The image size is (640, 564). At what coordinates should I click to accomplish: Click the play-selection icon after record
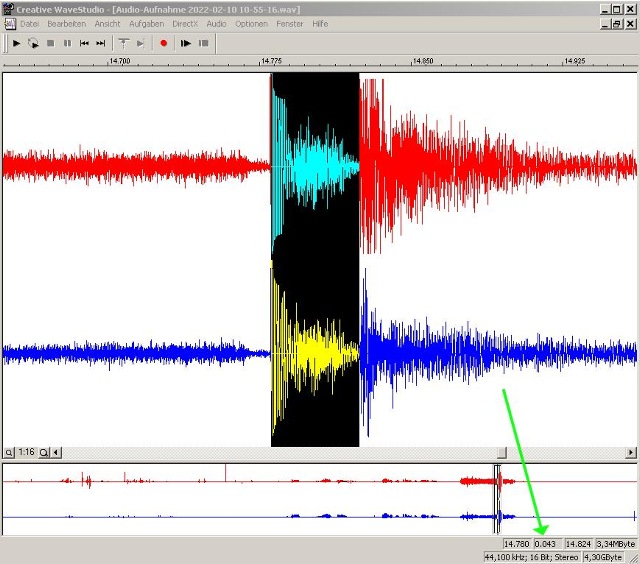point(186,43)
